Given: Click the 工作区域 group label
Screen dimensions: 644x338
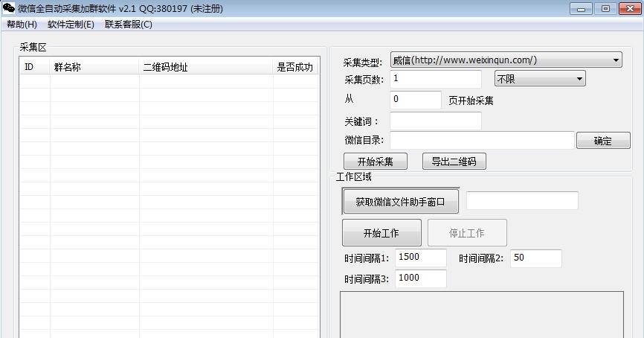Looking at the screenshot, I should pos(354,176).
